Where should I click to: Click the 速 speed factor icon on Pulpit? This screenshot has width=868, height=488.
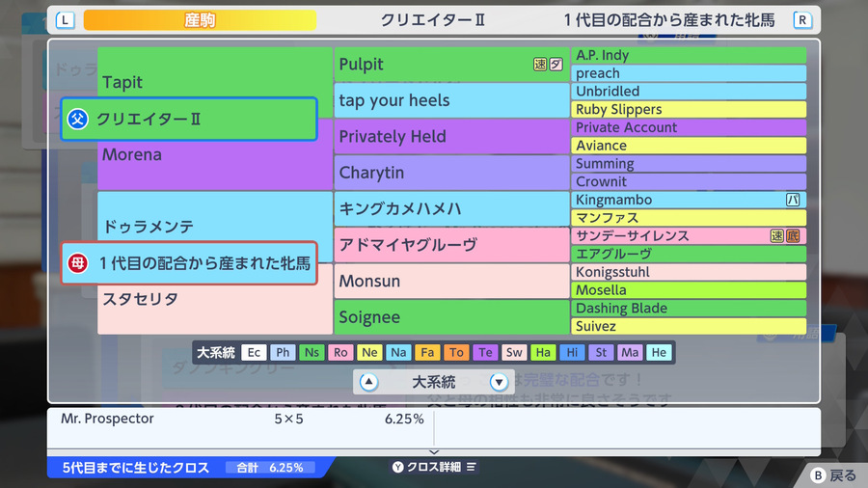[540, 65]
